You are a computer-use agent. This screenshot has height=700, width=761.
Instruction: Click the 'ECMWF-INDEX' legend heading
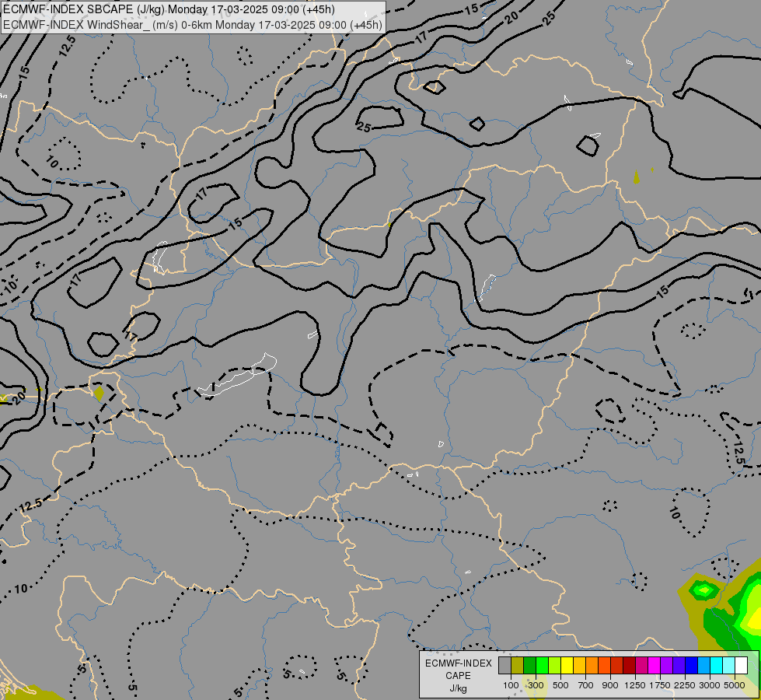[x=459, y=663]
